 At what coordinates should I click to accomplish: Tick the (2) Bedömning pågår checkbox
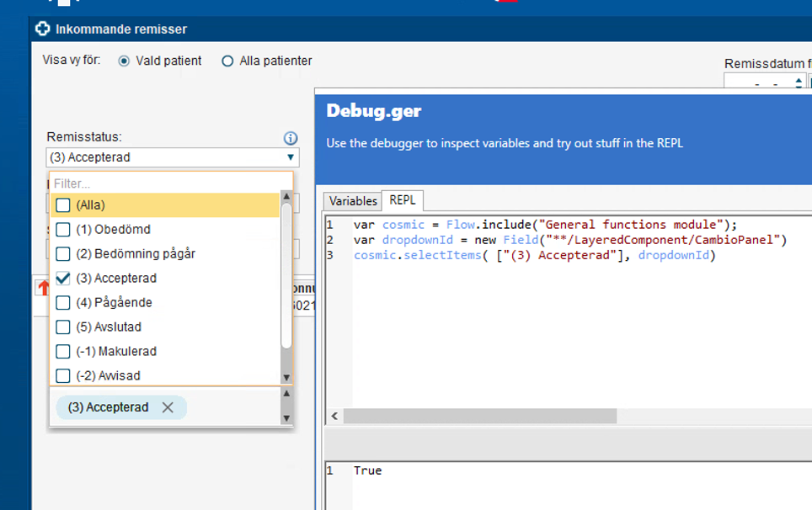[x=63, y=253]
